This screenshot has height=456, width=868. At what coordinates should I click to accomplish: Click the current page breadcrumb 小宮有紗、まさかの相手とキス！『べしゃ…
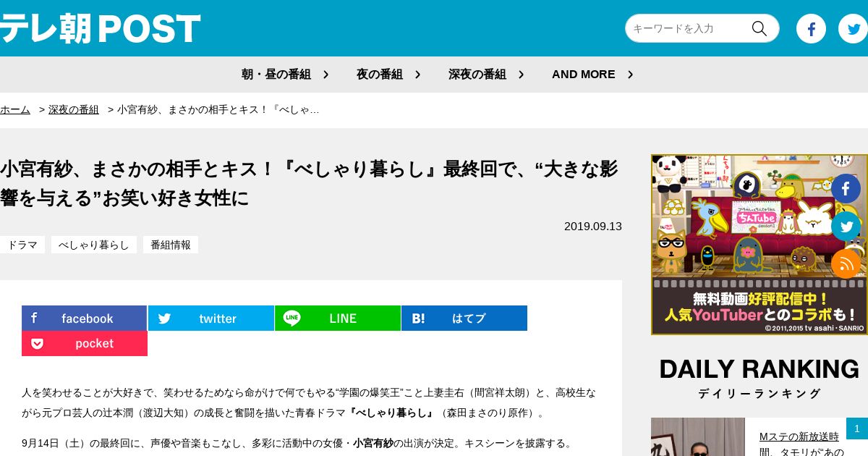218,109
